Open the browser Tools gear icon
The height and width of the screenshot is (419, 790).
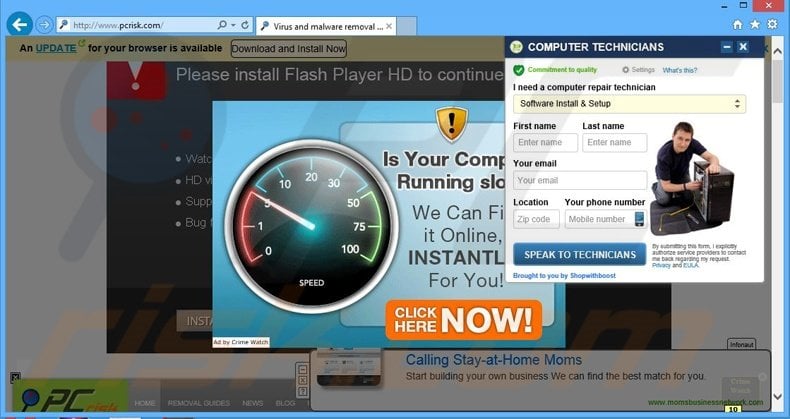772,24
